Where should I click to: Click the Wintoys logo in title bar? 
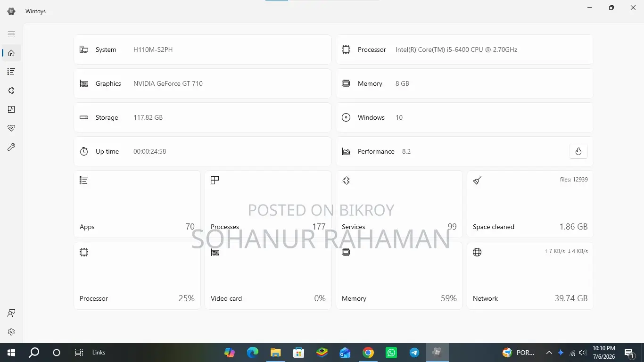11,11
